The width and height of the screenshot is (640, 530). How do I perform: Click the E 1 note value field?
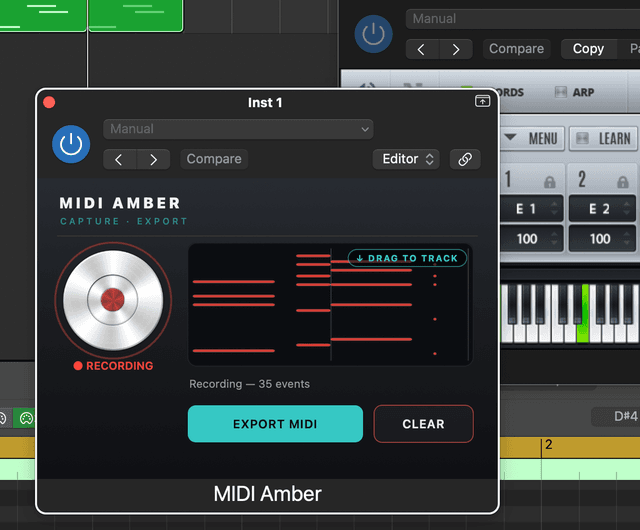532,209
